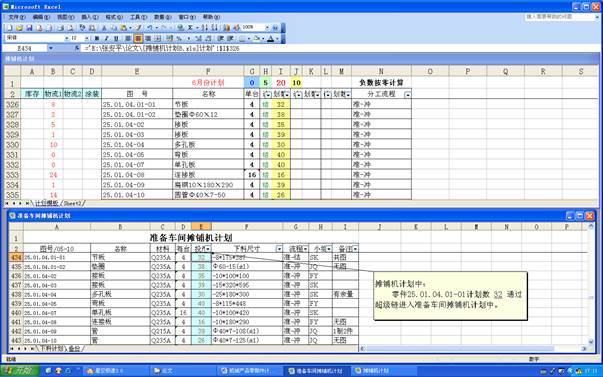Screen dimensions: 603x377
Task: Switch to the Sheet2 sheet tab
Action: coord(73,203)
